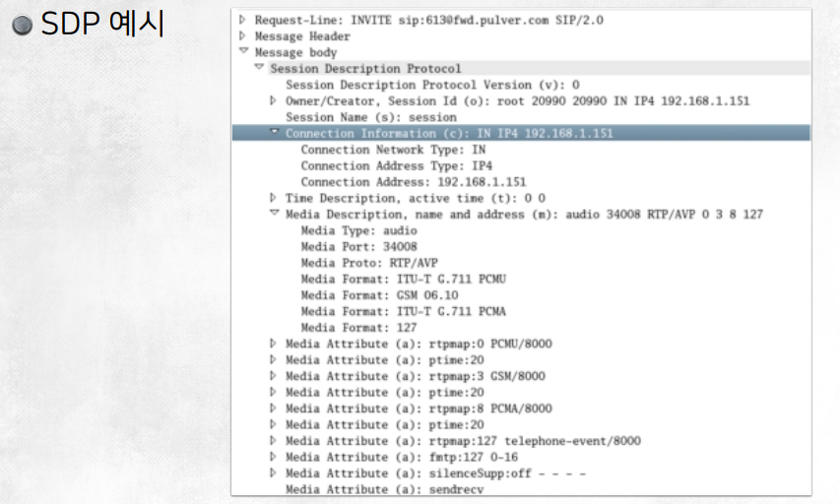Select Connection Network Type: IN

point(393,150)
